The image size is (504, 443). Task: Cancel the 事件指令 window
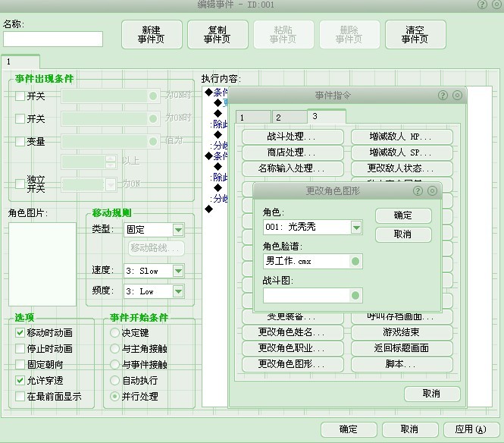(x=432, y=394)
